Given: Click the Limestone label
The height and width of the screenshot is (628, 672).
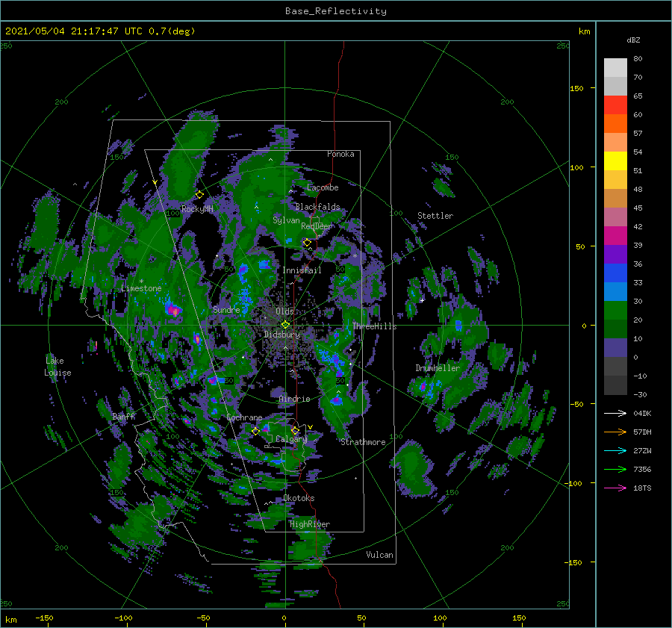Looking at the screenshot, I should (x=141, y=288).
